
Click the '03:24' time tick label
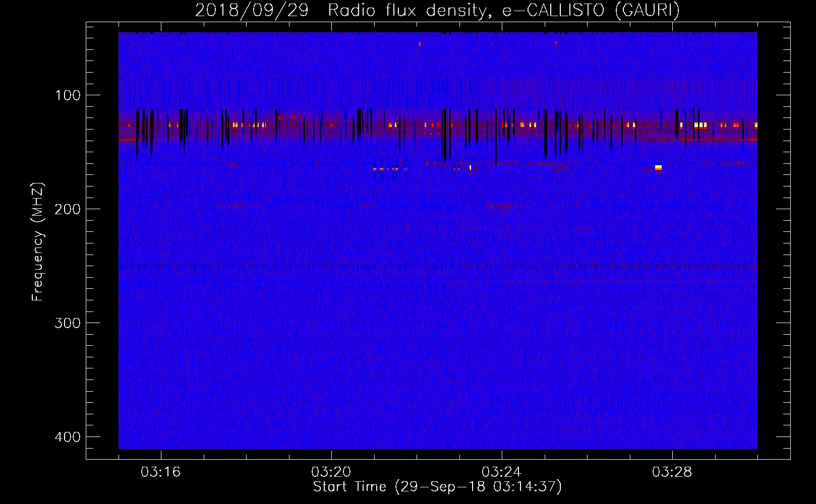click(501, 472)
